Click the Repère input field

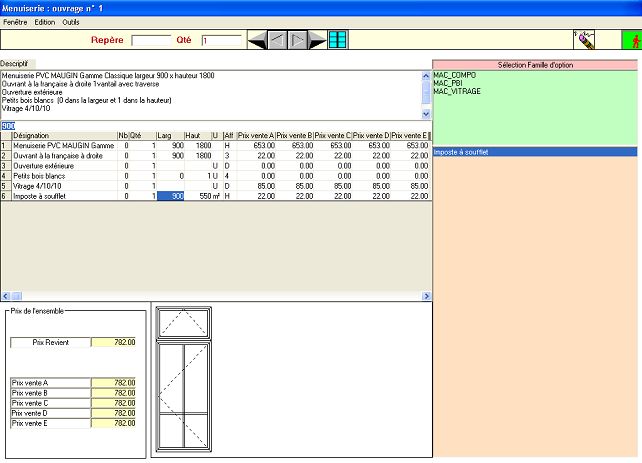(151, 41)
